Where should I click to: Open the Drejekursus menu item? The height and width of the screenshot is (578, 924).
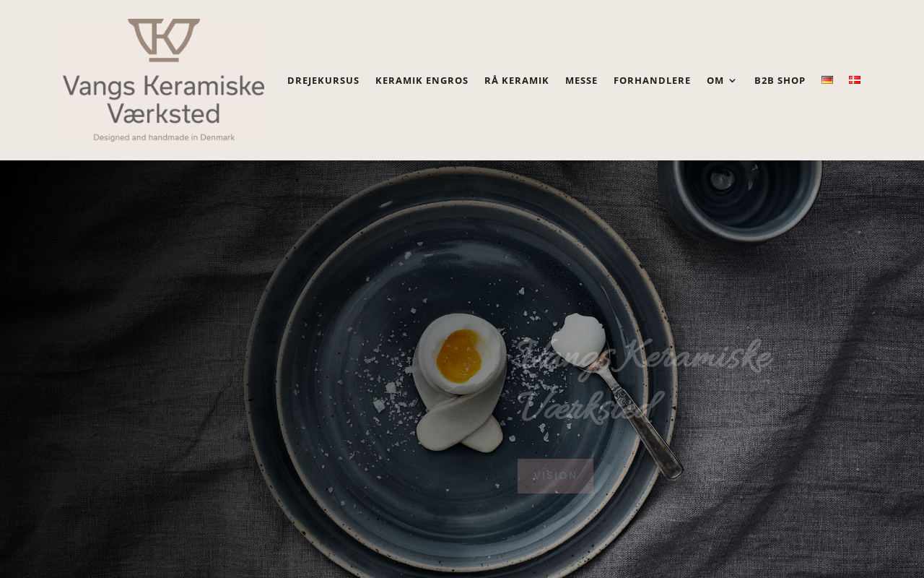[323, 80]
